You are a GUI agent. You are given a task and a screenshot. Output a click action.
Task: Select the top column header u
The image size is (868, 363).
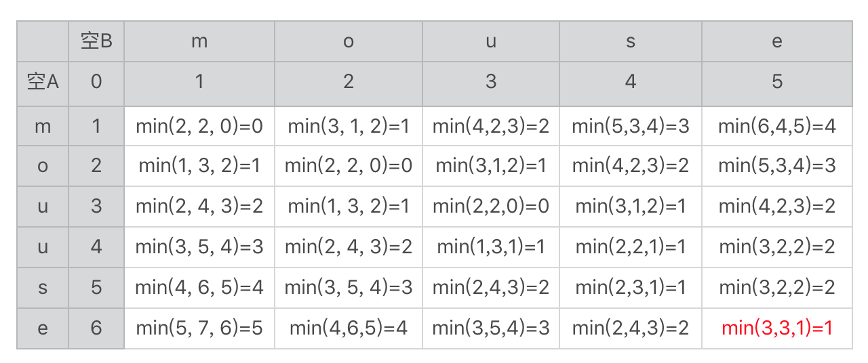(491, 41)
